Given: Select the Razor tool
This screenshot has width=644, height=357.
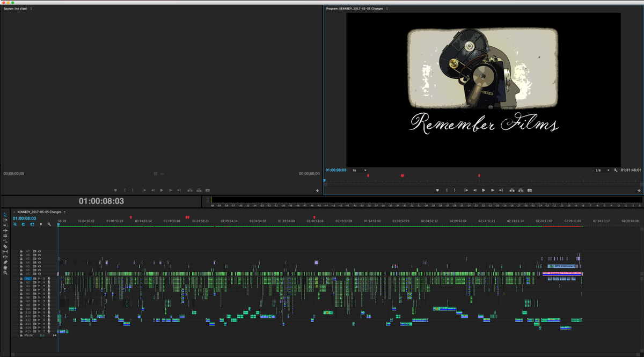Looking at the screenshot, I should click(5, 246).
